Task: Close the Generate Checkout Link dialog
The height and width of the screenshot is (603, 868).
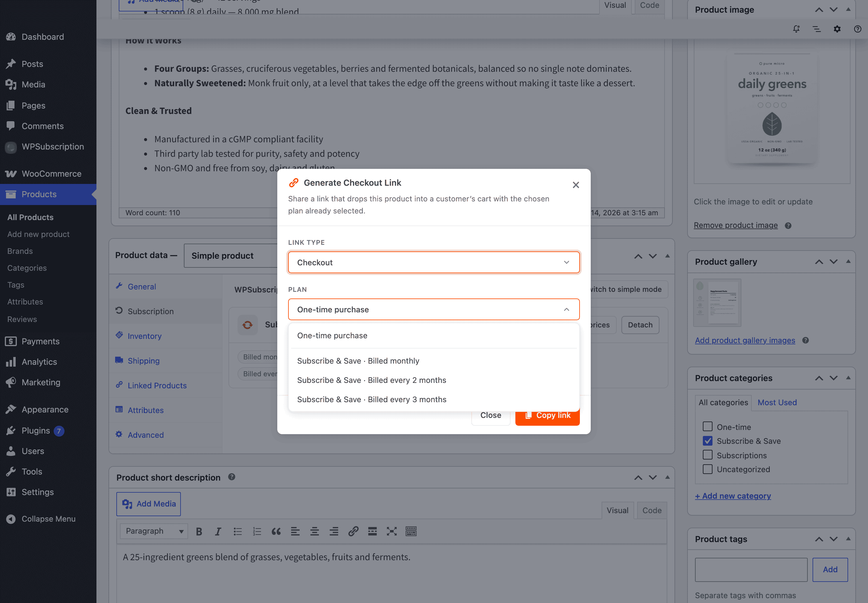Action: coord(576,185)
